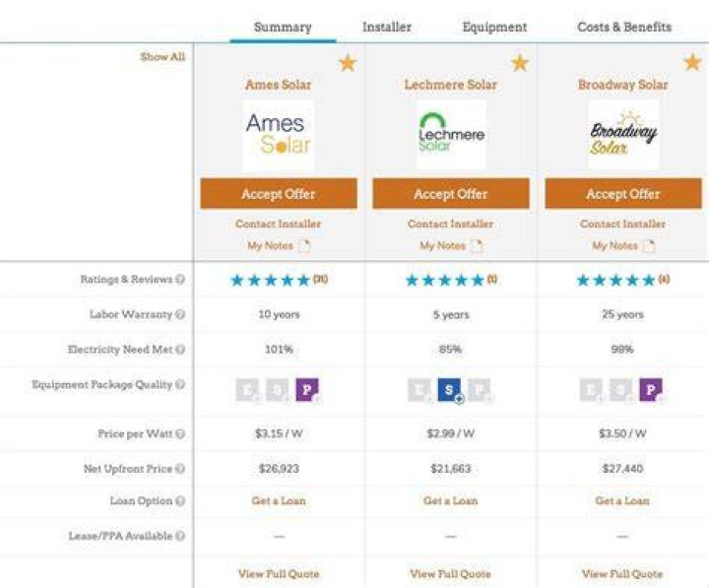Viewport: 709px width, 588px height.
Task: Click the Broadway Solar logo thumbnail
Action: coord(623,135)
